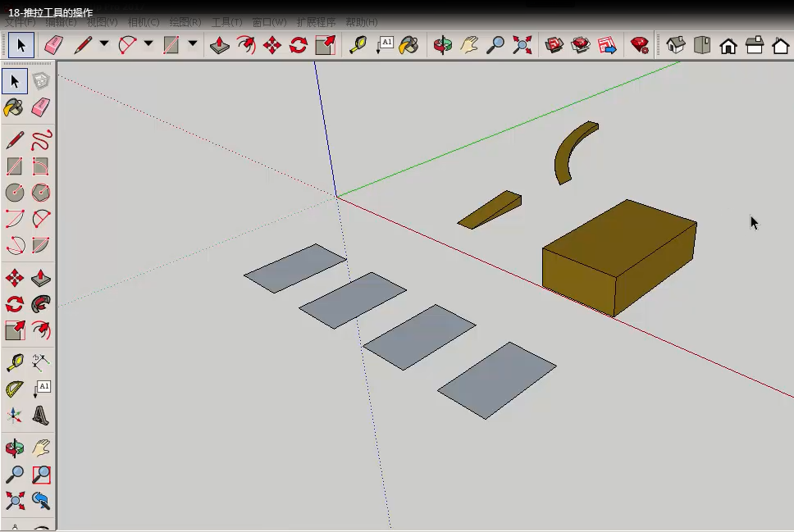Open the 窗口(W) window menu
This screenshot has width=794, height=532.
269,22
